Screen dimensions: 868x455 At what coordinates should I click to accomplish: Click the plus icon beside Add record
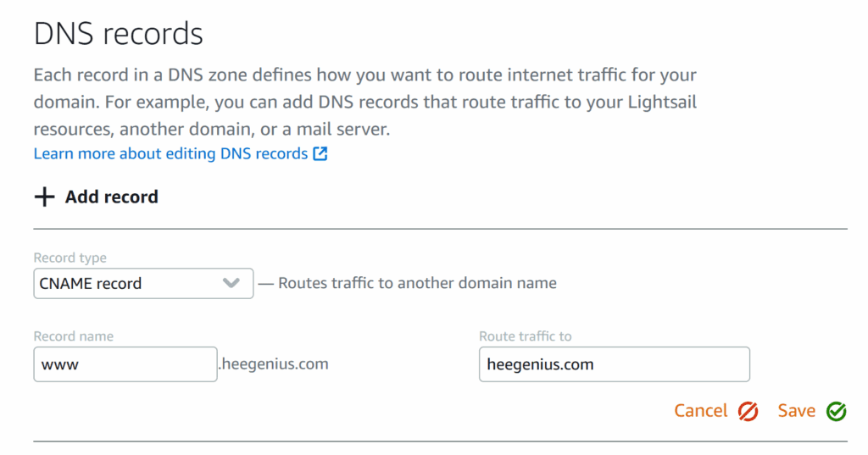[x=44, y=197]
